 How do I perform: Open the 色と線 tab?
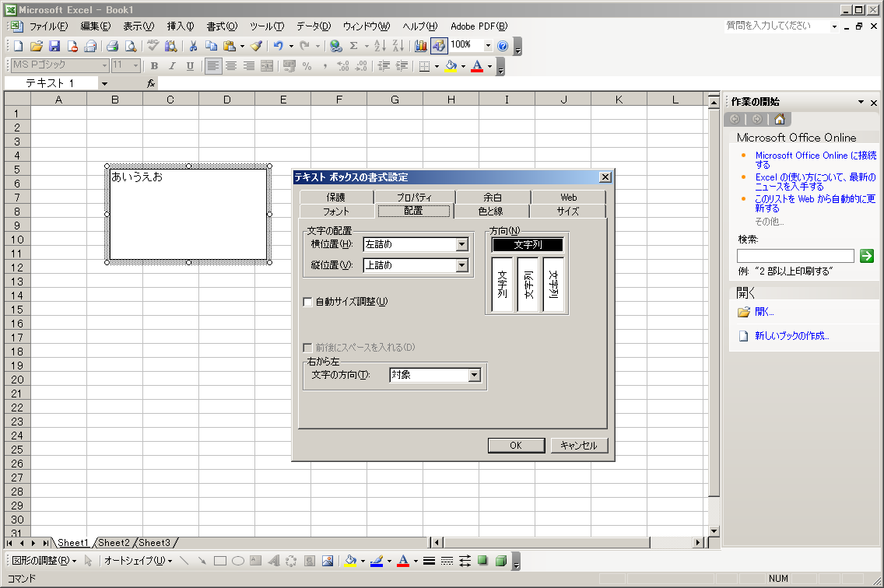(x=490, y=212)
